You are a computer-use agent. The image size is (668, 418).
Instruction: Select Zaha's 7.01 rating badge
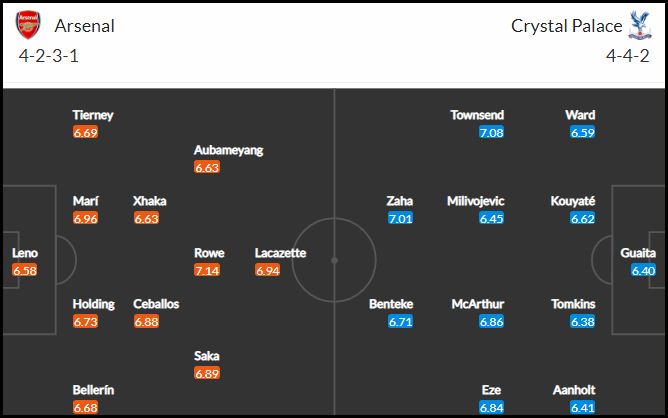click(x=400, y=219)
